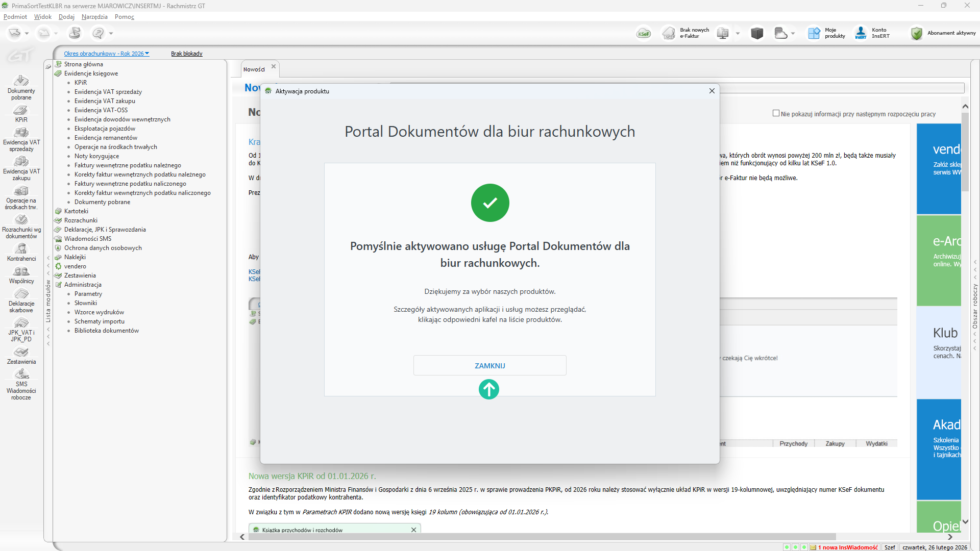The height and width of the screenshot is (551, 980).
Task: Click the green up-arrow below ZAMKNIJ
Action: tap(488, 389)
